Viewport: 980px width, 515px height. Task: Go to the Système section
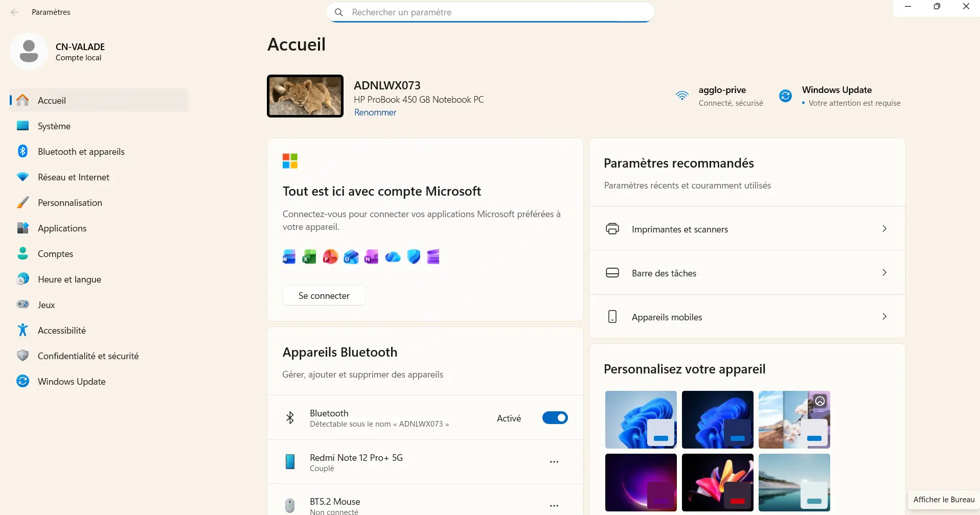[54, 126]
